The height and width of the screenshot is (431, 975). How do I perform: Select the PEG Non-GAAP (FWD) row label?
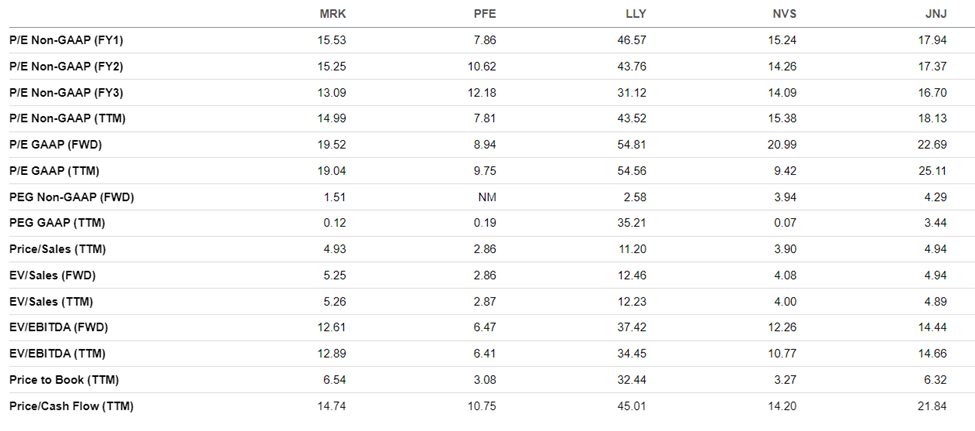72,197
